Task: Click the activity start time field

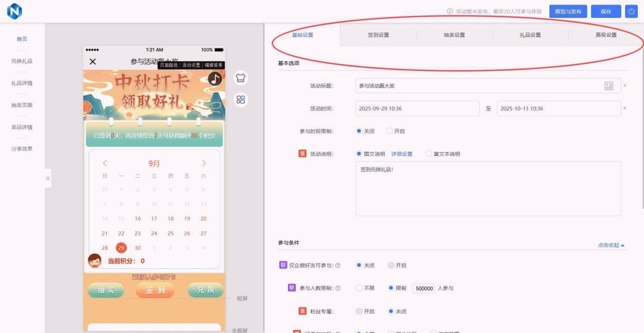Action: click(x=417, y=108)
